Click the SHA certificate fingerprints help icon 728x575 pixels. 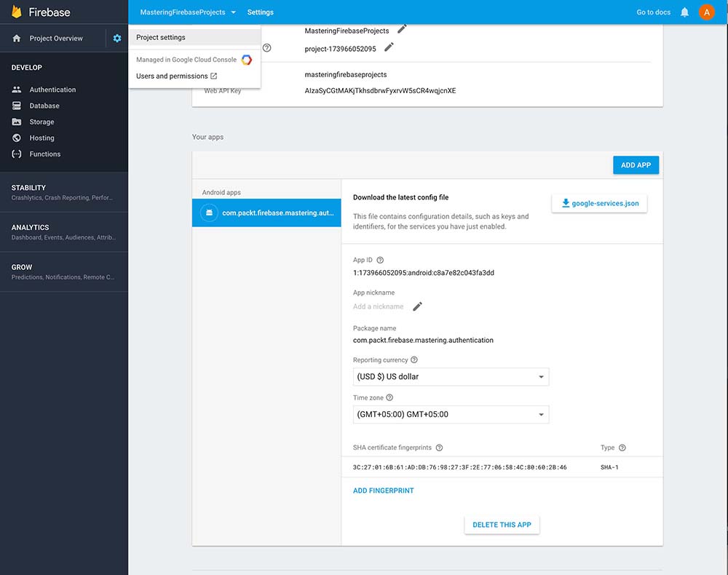[439, 448]
